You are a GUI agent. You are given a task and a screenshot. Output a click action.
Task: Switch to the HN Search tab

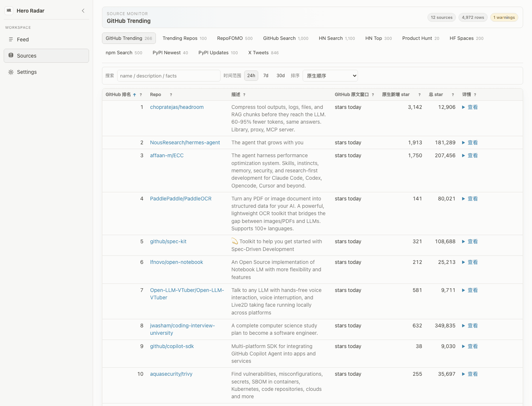point(337,38)
